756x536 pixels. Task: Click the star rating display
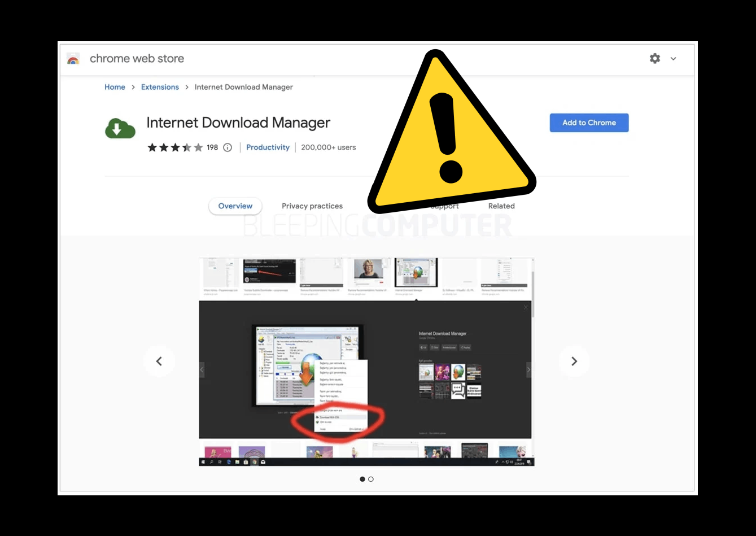[x=175, y=147]
